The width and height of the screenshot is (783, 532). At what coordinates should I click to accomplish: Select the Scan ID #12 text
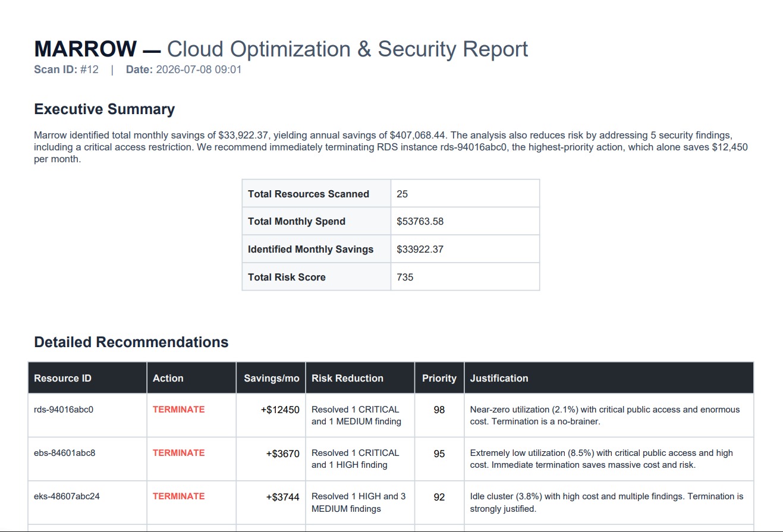point(66,70)
